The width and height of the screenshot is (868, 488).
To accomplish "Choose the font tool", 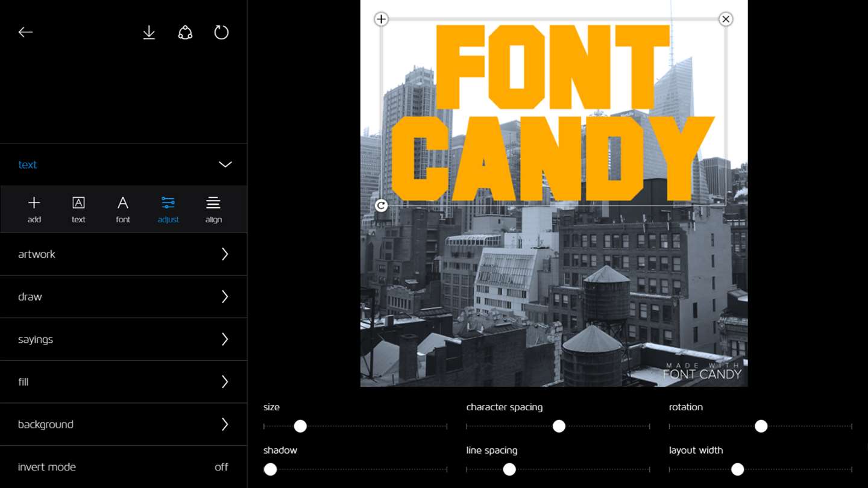I will (123, 208).
